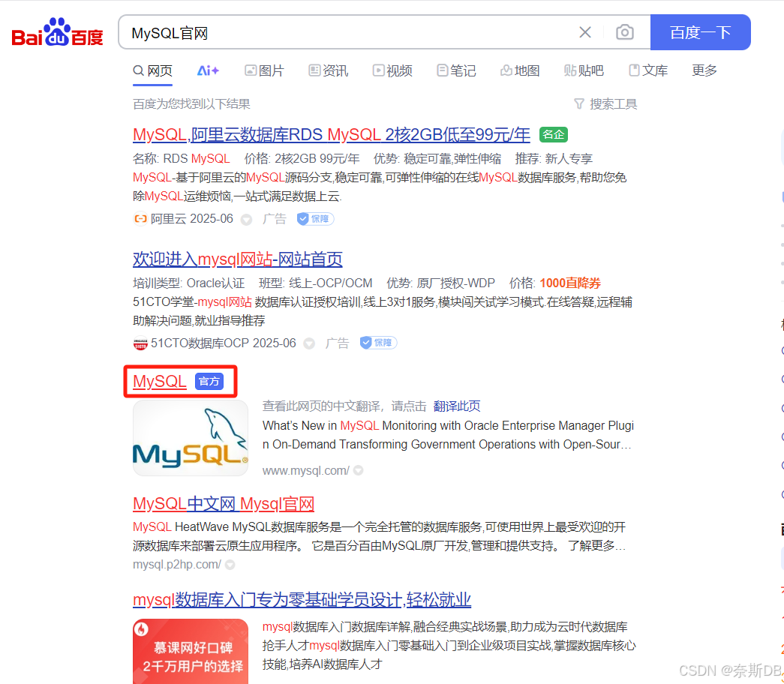The height and width of the screenshot is (684, 784).
Task: Switch to the 文库 tab
Action: [x=648, y=71]
